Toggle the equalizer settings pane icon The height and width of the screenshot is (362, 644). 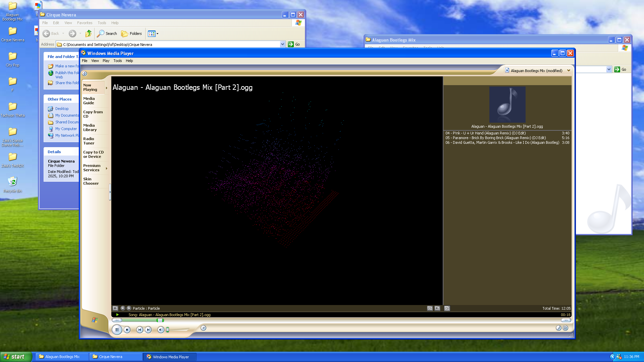point(430,308)
